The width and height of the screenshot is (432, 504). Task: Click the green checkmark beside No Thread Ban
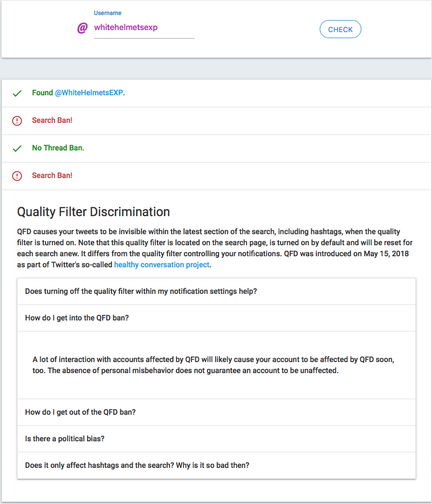pyautogui.click(x=17, y=148)
